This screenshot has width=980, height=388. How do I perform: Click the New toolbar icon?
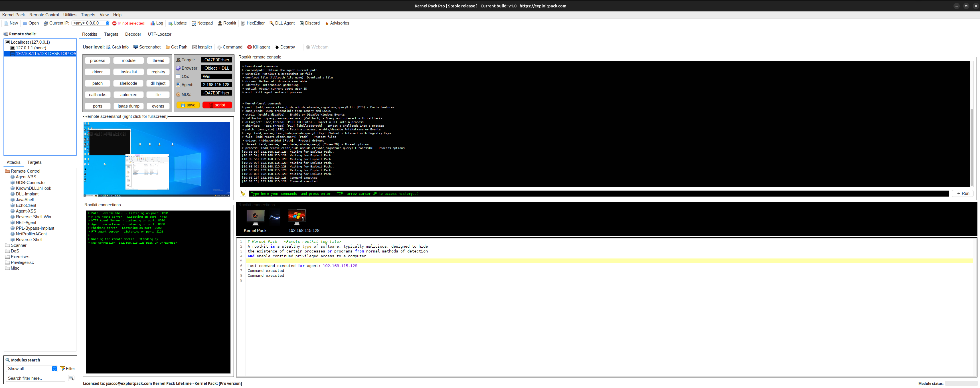point(11,23)
